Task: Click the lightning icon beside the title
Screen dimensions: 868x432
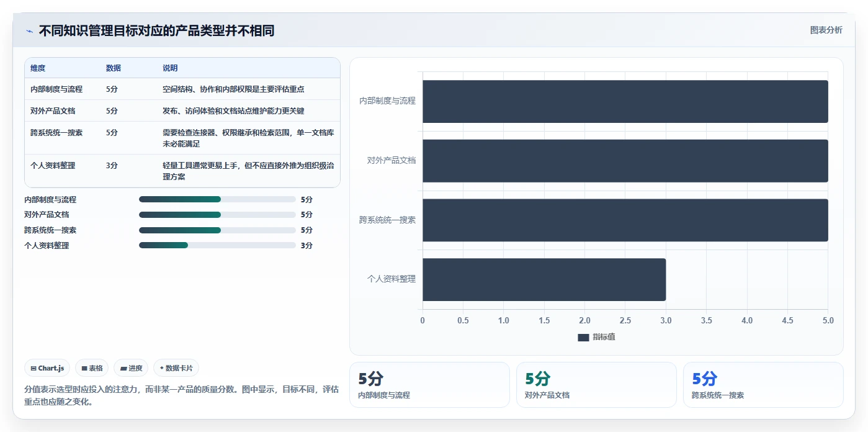Action: coord(29,31)
